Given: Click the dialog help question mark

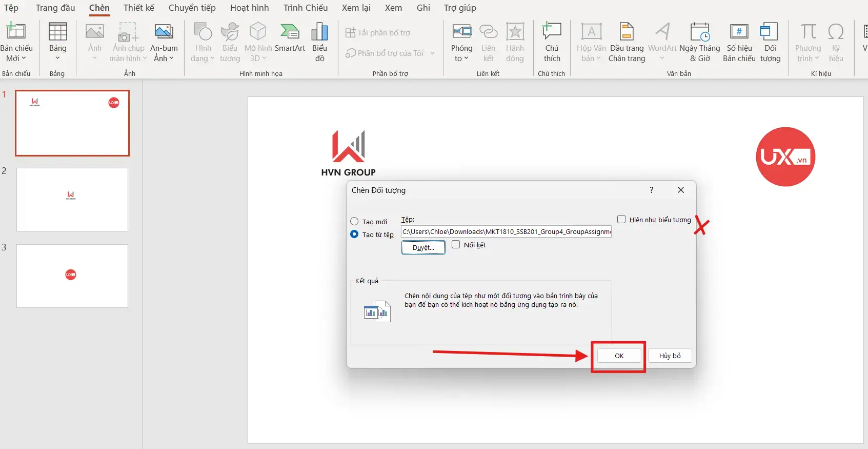Looking at the screenshot, I should [652, 190].
